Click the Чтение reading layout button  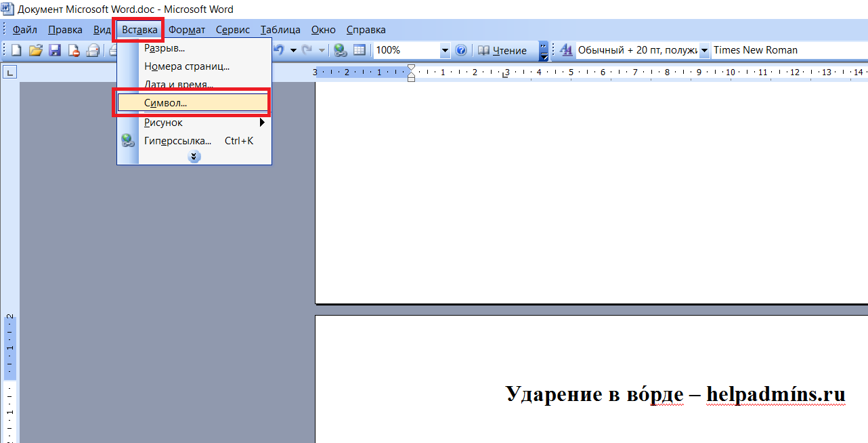(502, 50)
